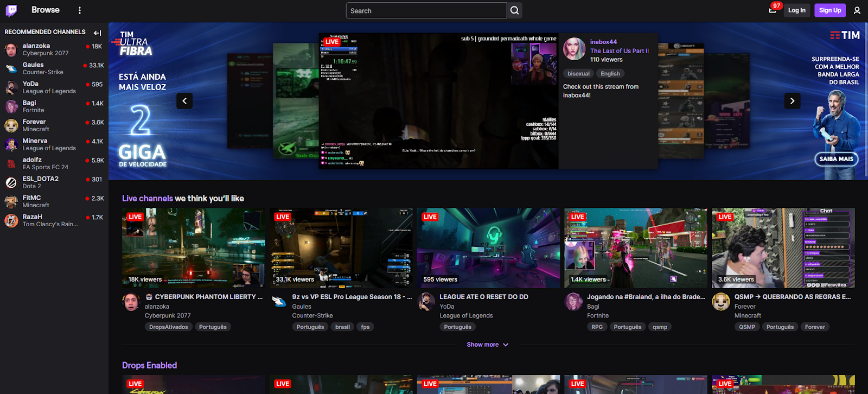The image size is (868, 394).
Task: Click the Sign Up button
Action: pos(830,10)
